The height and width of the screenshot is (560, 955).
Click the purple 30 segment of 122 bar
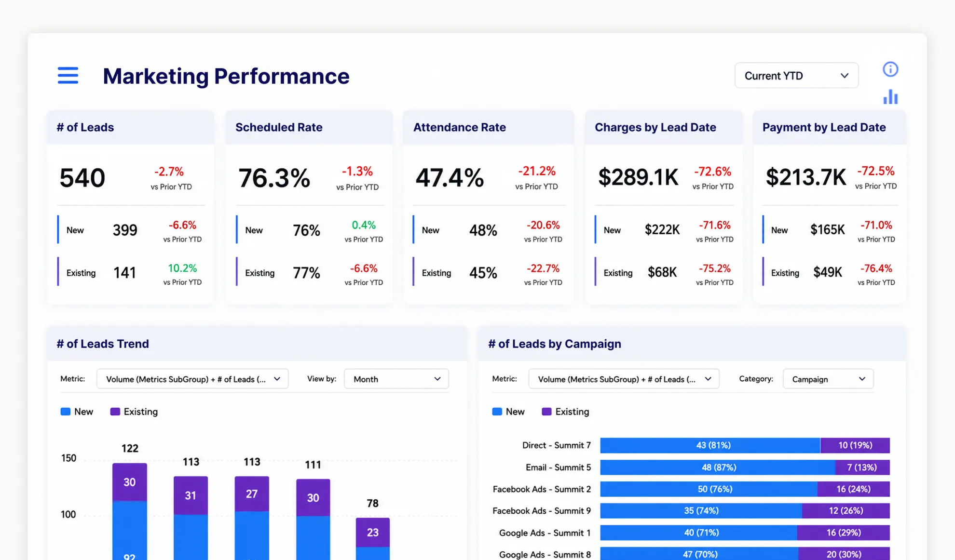(x=129, y=482)
